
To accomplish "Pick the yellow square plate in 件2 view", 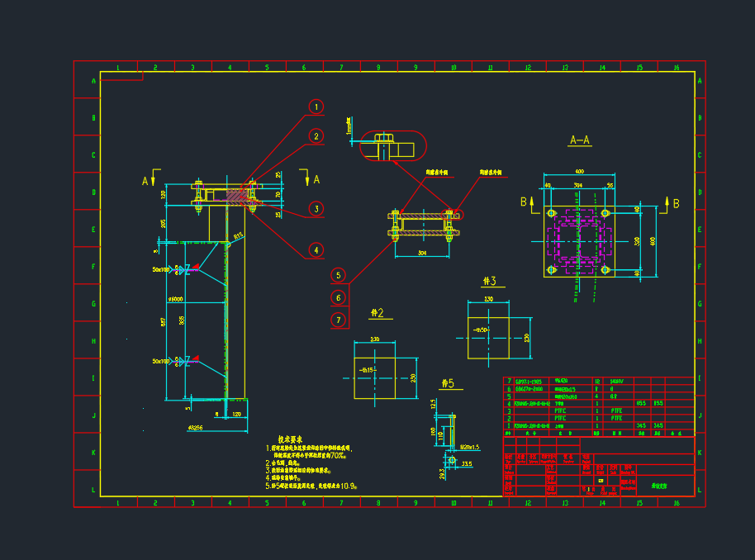I will pos(375,378).
